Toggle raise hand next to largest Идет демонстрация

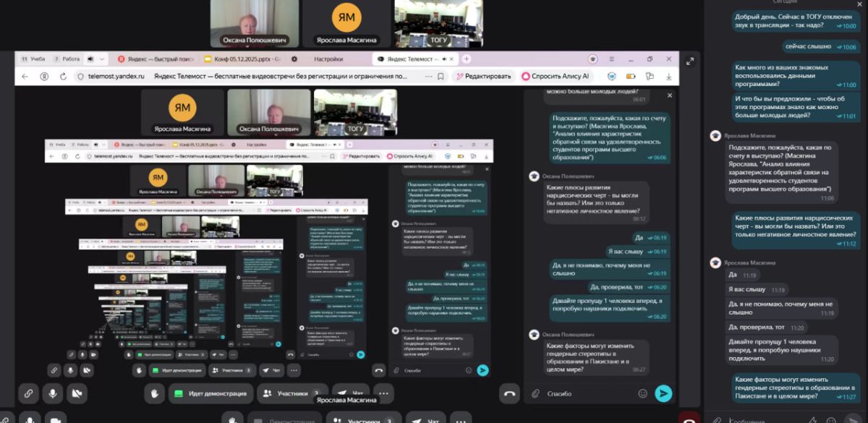(154, 393)
